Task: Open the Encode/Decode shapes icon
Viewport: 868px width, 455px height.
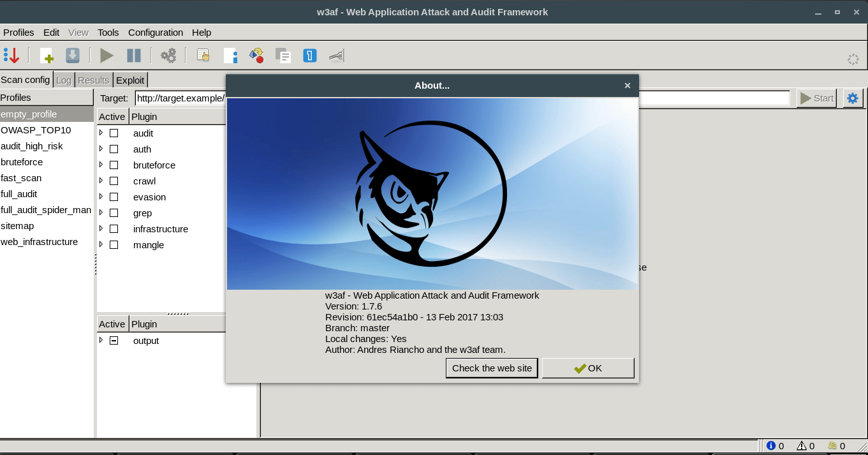Action: point(256,56)
